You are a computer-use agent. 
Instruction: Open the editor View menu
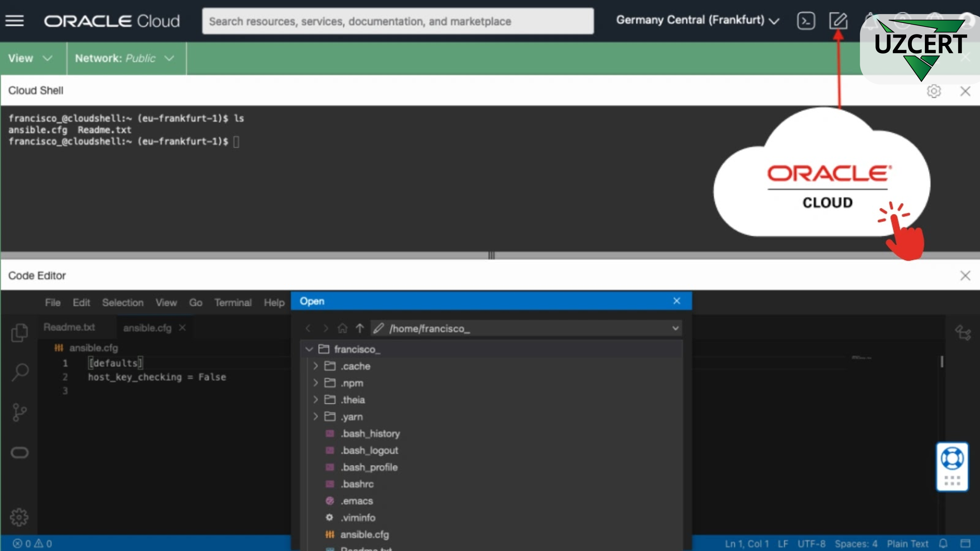[x=166, y=302]
